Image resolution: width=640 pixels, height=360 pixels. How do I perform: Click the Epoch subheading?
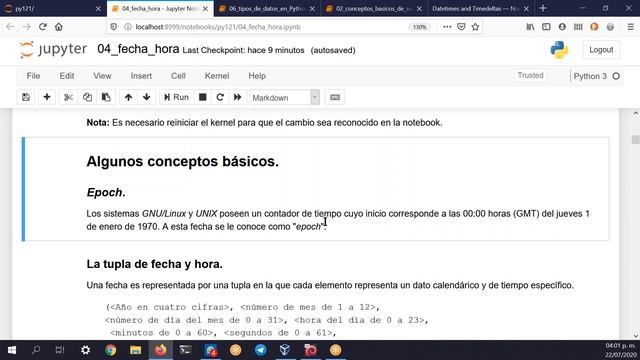(x=106, y=192)
